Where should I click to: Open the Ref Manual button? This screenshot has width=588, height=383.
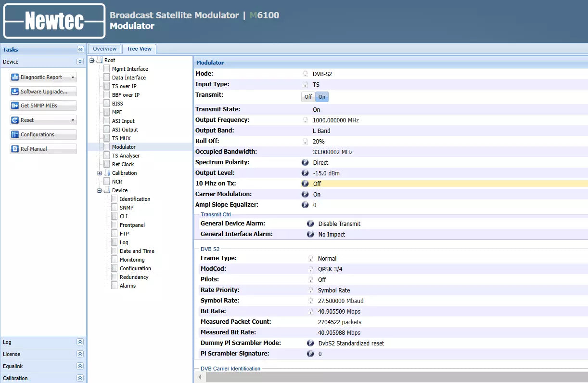(x=43, y=149)
